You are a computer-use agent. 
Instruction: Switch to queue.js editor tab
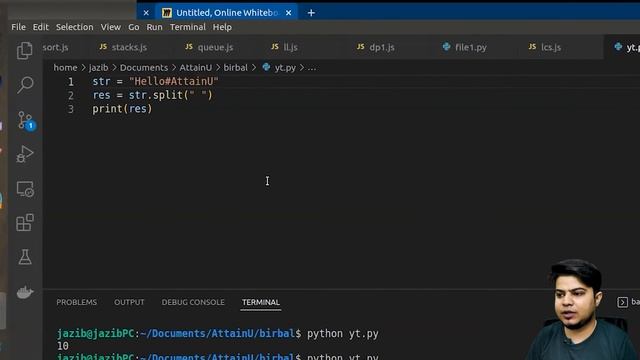[x=209, y=47]
